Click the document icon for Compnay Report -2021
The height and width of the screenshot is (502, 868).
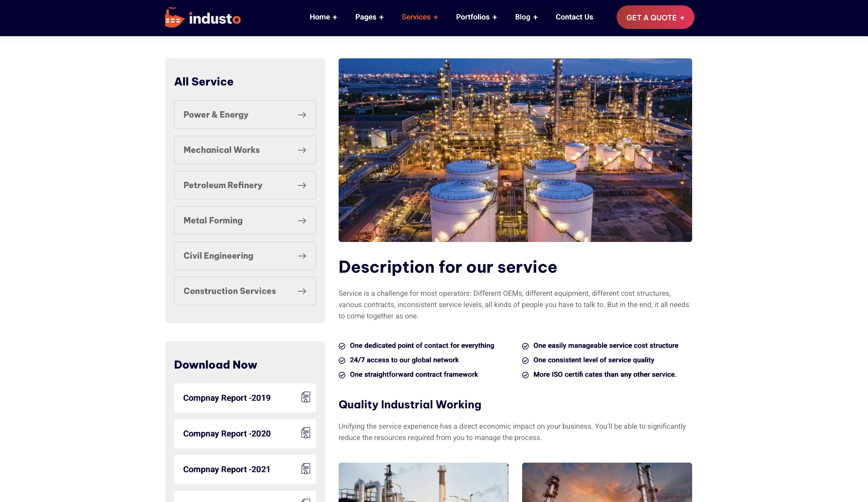[306, 469]
